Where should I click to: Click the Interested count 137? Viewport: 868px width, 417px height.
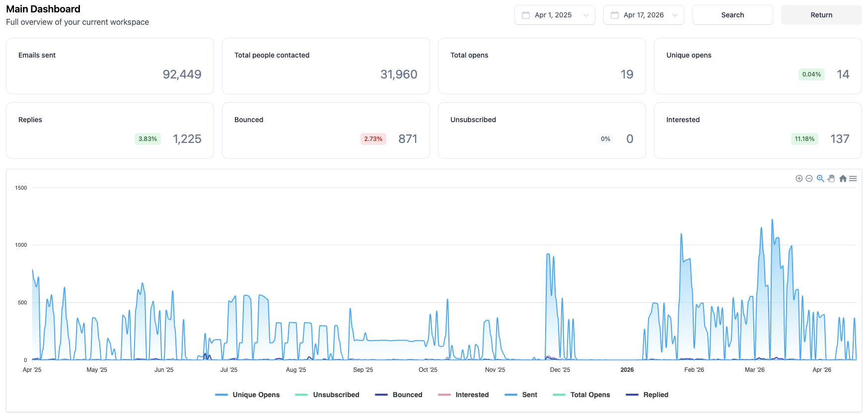point(840,139)
